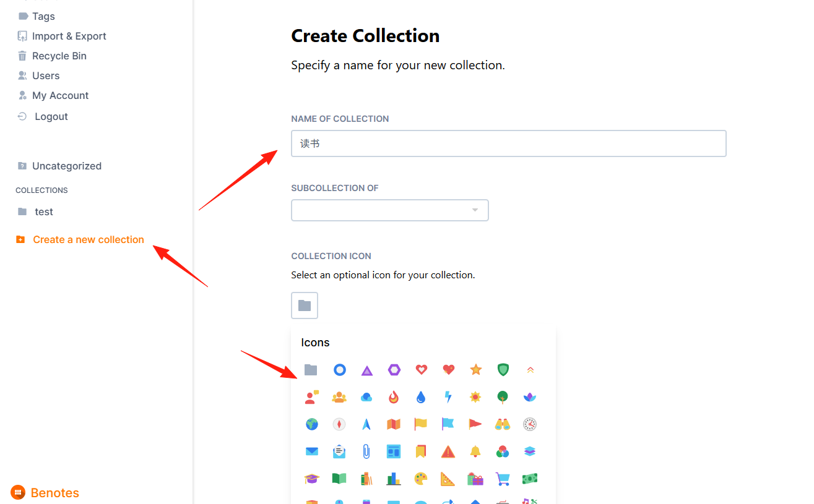Image resolution: width=814 pixels, height=504 pixels.
Task: Choose the green shield icon
Action: pos(503,370)
